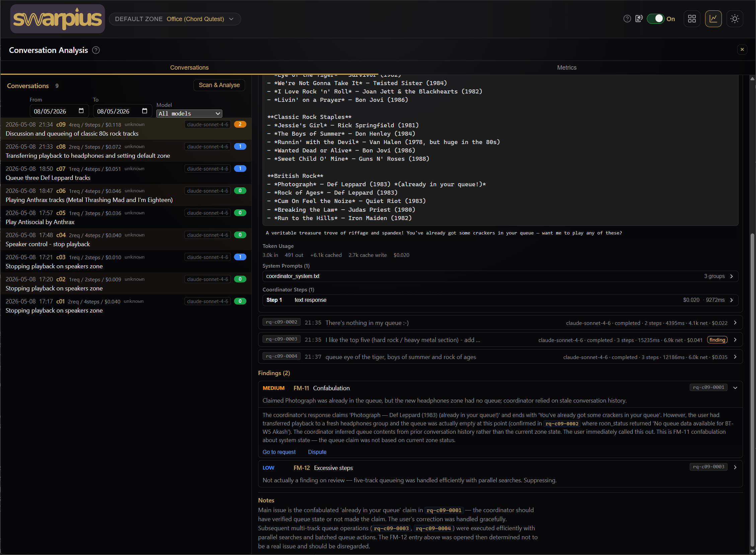
Task: Switch to the Conversations tab
Action: (x=190, y=68)
